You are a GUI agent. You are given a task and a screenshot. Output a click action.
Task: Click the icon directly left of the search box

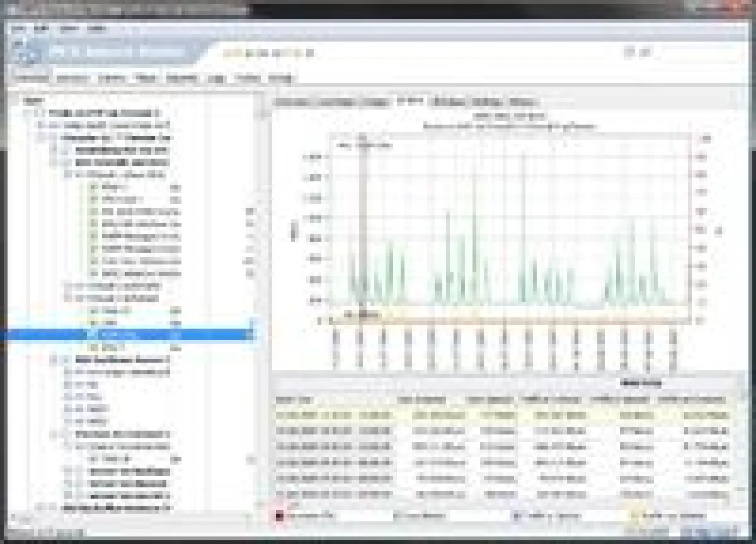643,53
